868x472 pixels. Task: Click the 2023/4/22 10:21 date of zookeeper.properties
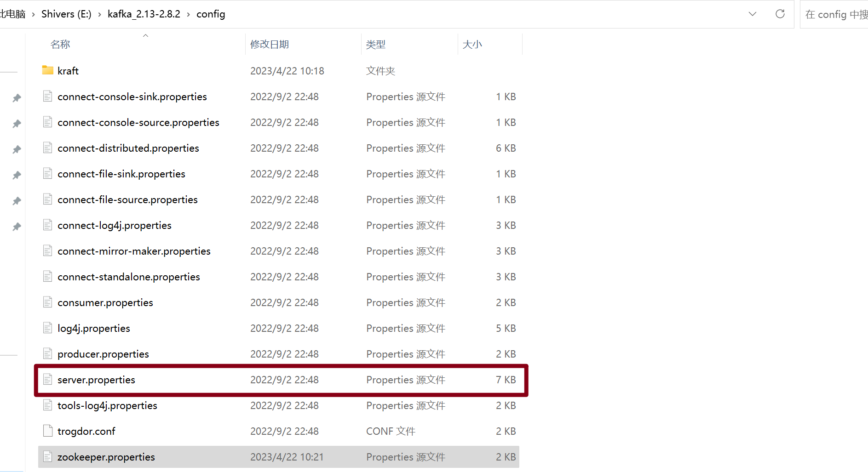point(287,457)
